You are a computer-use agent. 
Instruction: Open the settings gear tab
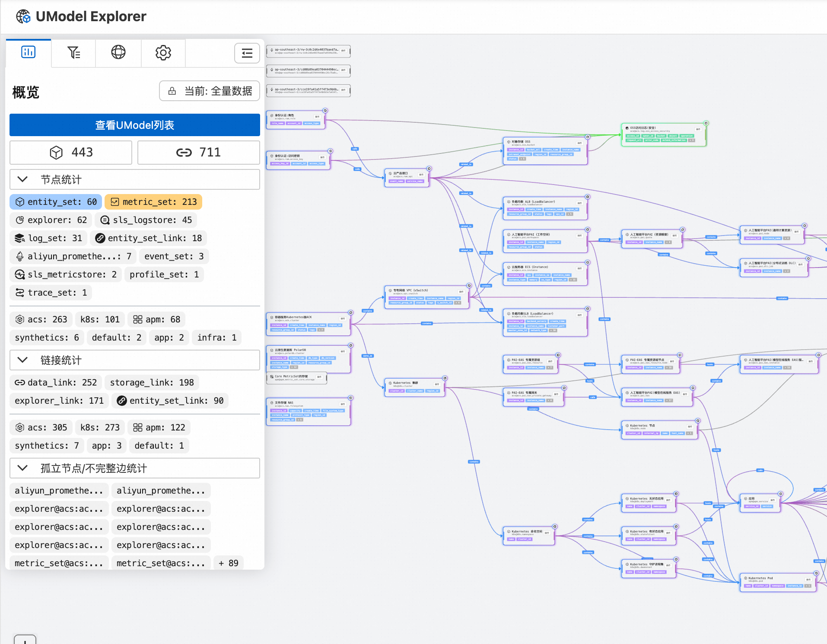[x=163, y=53]
